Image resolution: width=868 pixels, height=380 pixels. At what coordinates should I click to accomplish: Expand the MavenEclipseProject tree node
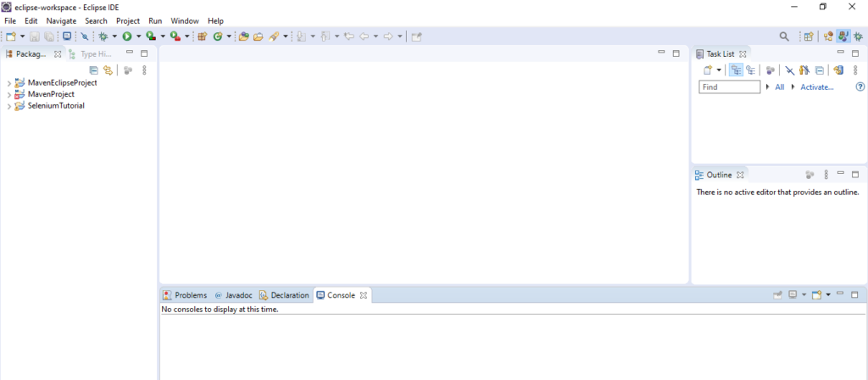[8, 83]
